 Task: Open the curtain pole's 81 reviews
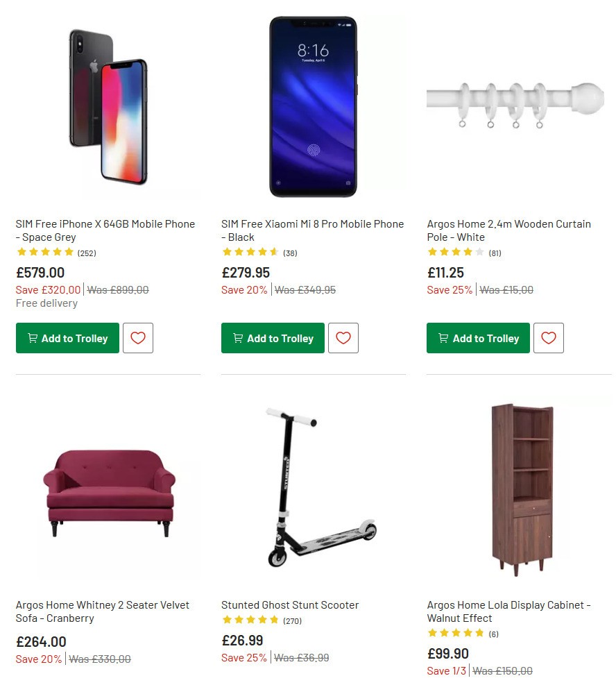point(495,253)
